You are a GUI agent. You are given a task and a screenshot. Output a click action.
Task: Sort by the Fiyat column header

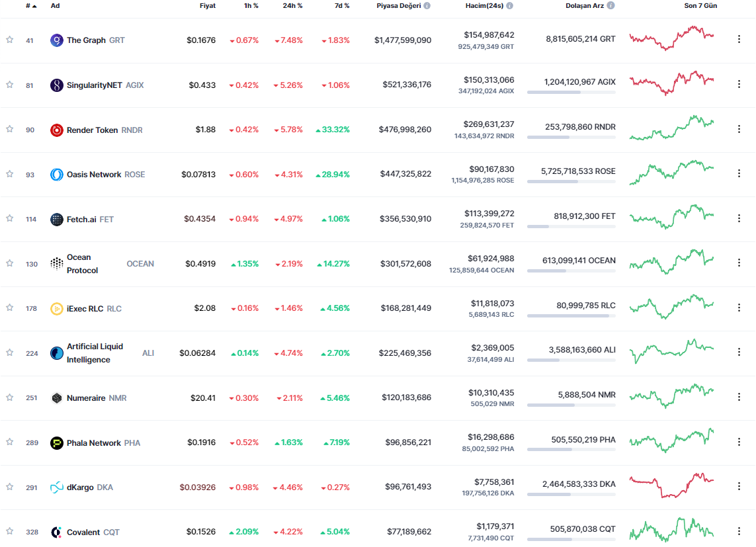[x=207, y=5]
